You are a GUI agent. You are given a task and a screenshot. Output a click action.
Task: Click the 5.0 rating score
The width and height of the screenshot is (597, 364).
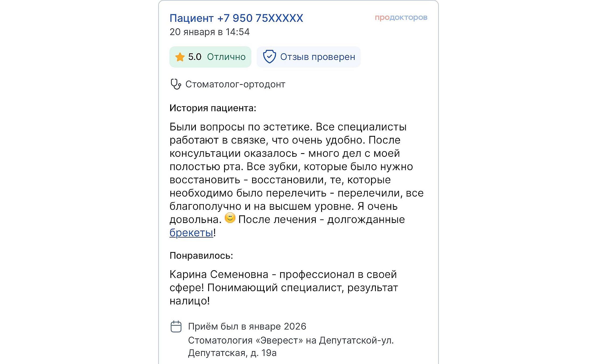[x=195, y=57]
